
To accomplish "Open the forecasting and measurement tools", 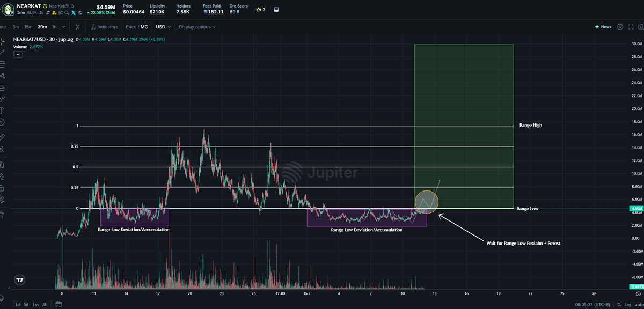I will [x=2, y=87].
